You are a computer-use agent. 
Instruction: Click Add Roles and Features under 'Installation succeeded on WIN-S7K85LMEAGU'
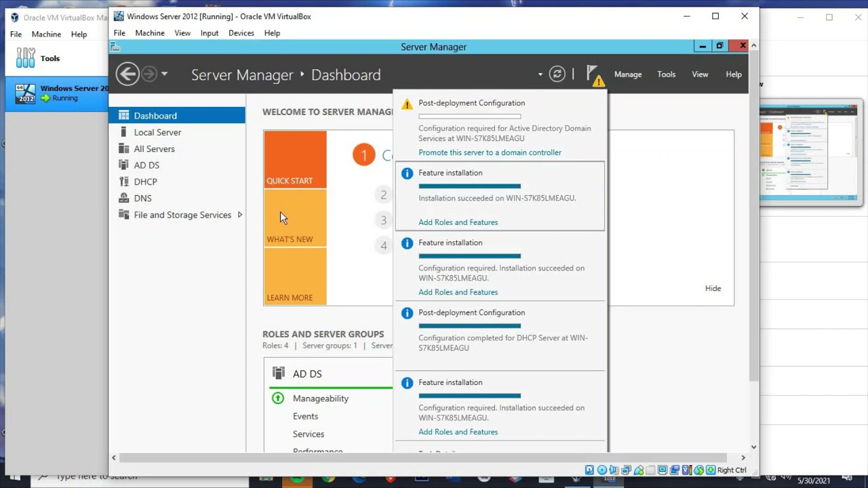(x=458, y=222)
